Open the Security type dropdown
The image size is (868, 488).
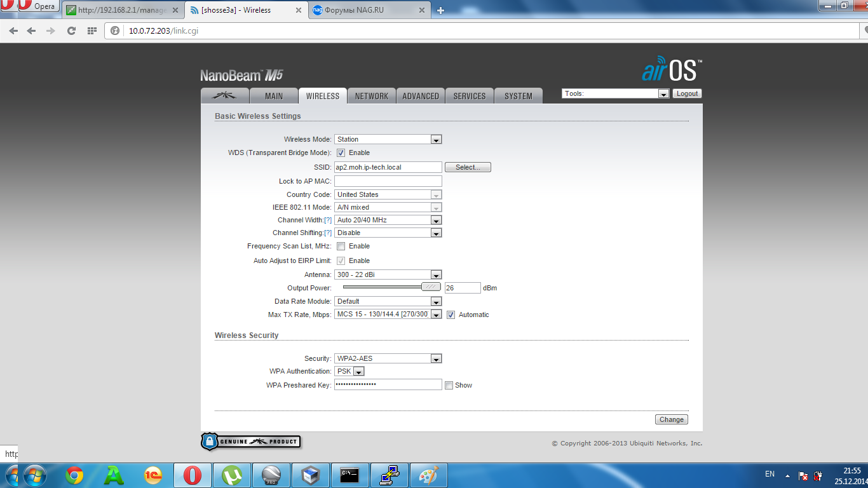[x=388, y=358]
